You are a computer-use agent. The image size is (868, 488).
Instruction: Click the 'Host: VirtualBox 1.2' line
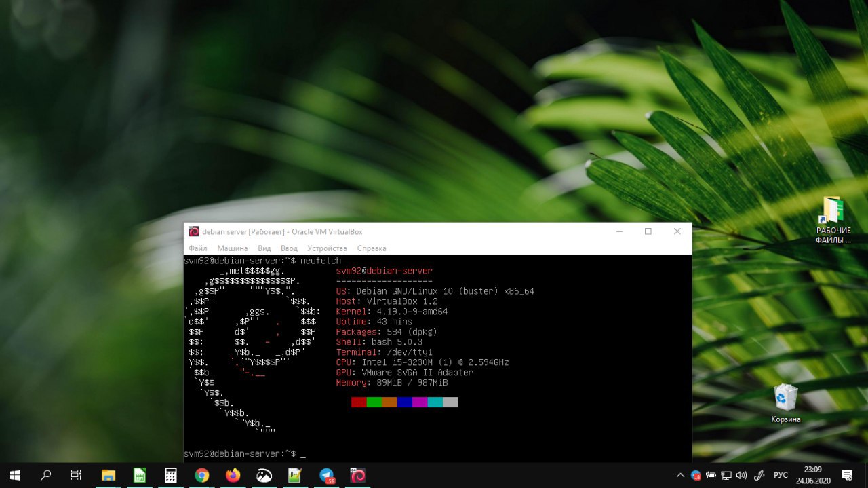pos(387,301)
